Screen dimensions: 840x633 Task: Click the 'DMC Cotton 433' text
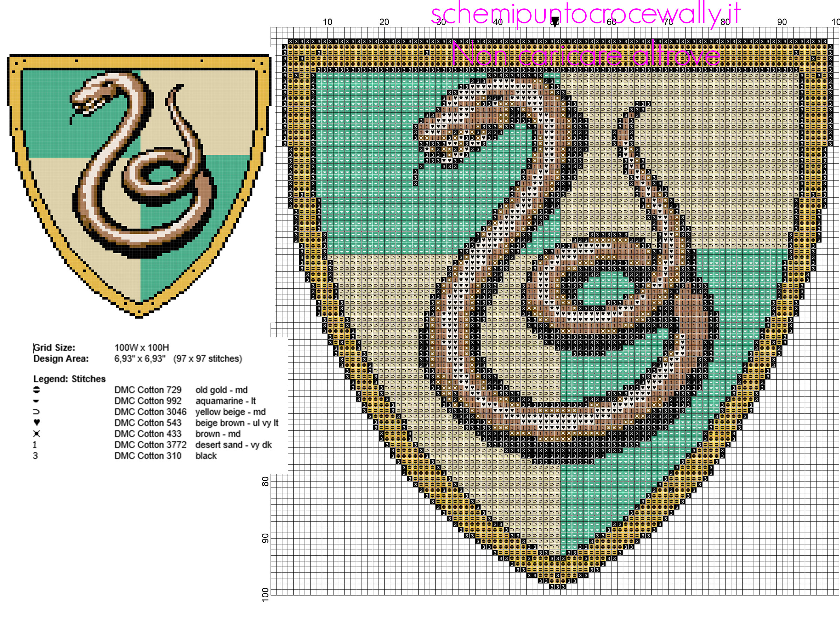148,434
